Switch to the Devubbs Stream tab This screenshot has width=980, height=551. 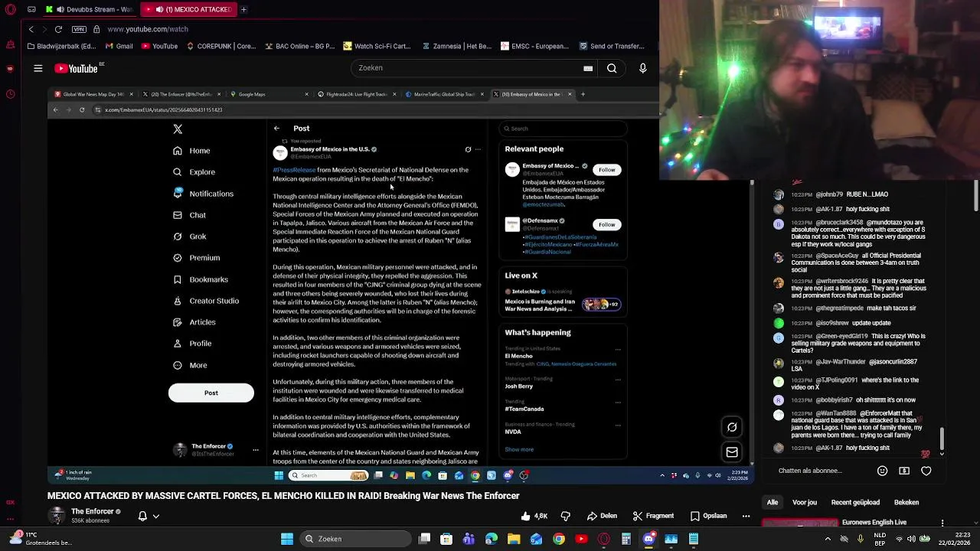click(x=89, y=9)
